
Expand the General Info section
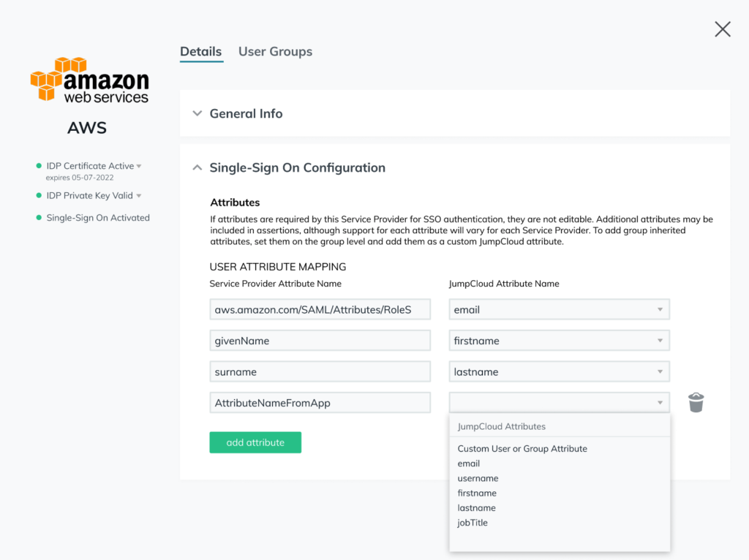[x=197, y=114]
